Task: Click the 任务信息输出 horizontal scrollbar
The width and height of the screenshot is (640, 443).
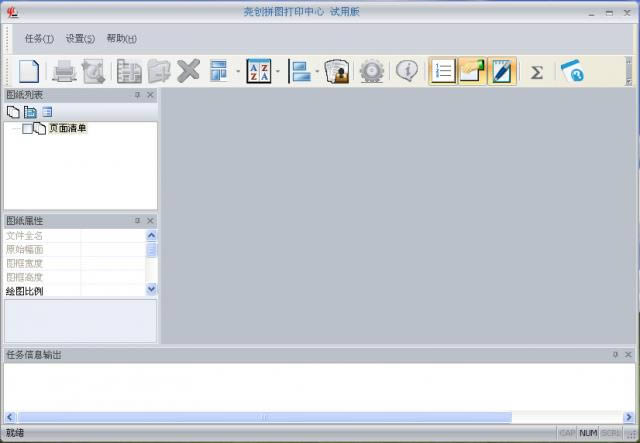Action: 265,417
